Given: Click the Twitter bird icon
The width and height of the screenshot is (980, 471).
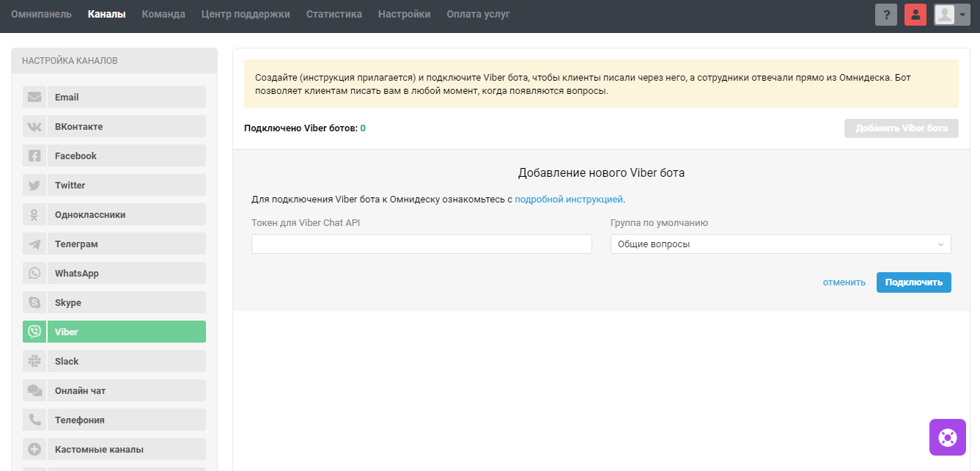Looking at the screenshot, I should [34, 185].
